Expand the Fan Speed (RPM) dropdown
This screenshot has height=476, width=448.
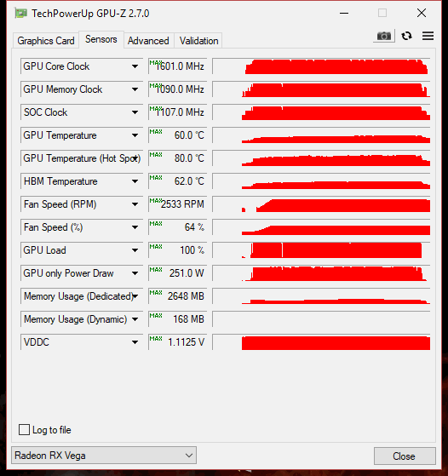[x=135, y=204]
